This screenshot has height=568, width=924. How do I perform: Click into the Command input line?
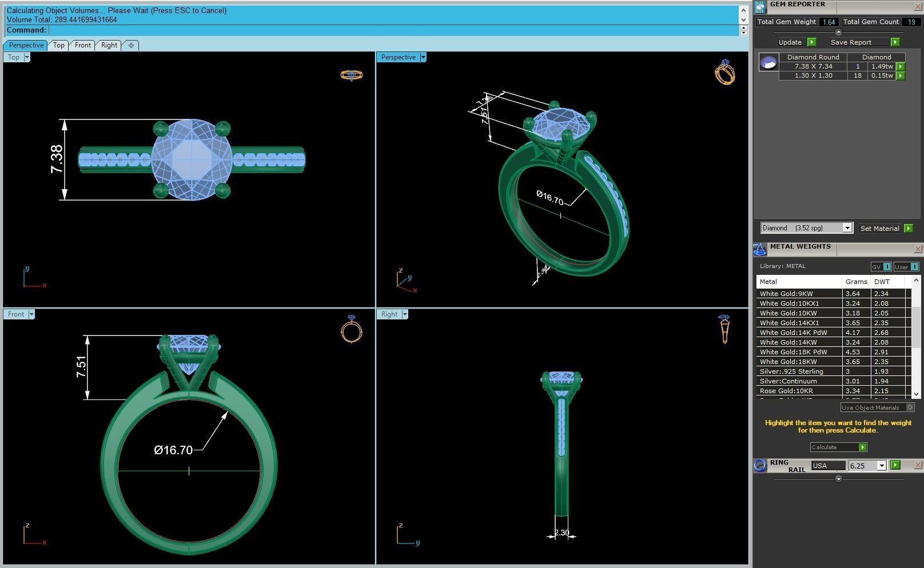click(x=393, y=30)
